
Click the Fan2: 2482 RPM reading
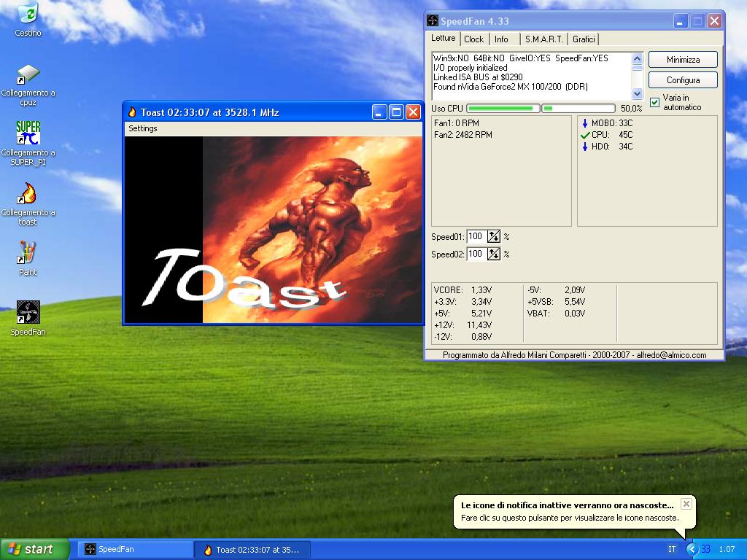(463, 135)
